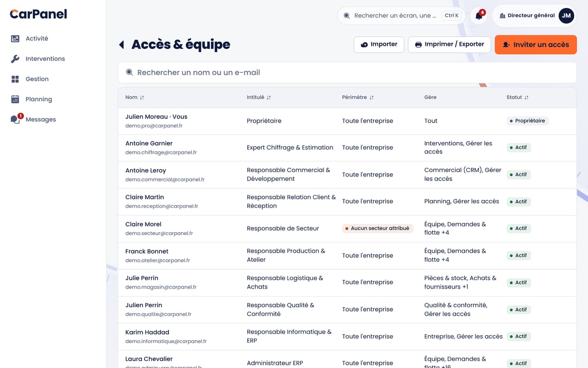Go back using arrow beside Accès & équipe
This screenshot has width=588, height=368.
click(x=122, y=45)
